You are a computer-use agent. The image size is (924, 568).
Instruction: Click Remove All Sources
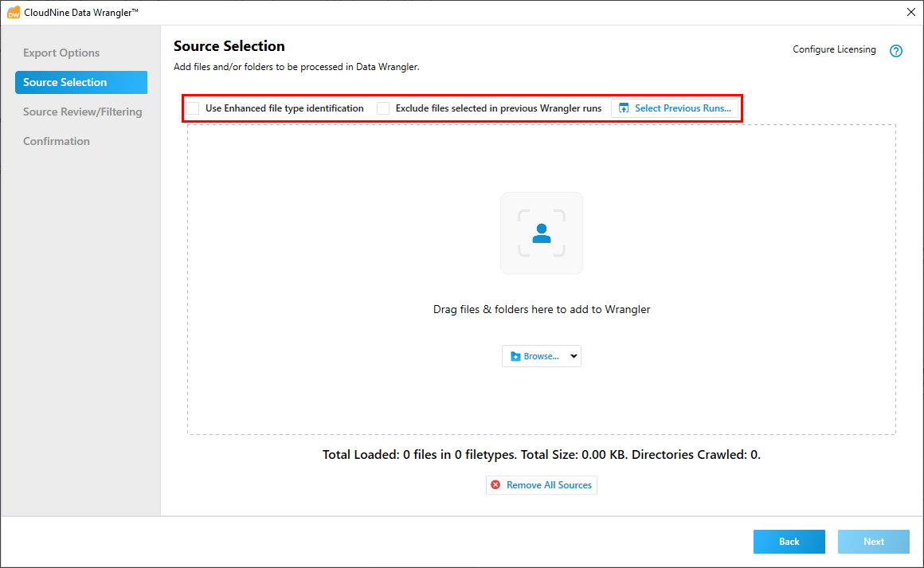[x=542, y=485]
